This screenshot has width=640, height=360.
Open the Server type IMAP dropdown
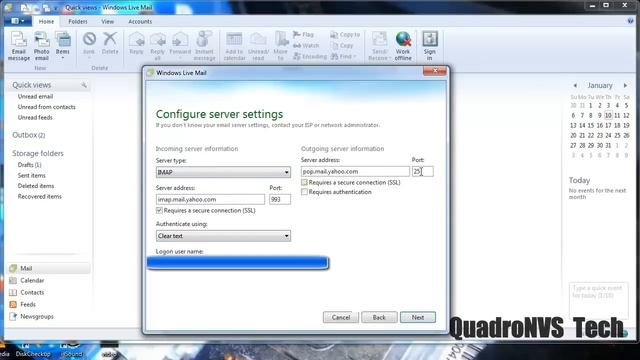point(223,172)
